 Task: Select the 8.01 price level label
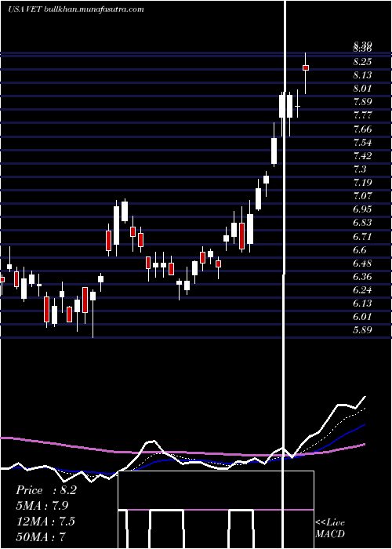pyautogui.click(x=362, y=89)
